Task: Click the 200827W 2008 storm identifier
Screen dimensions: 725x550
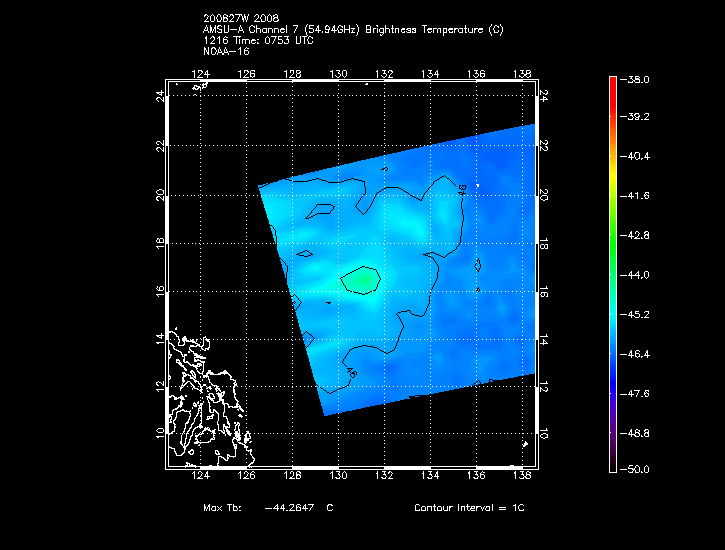Action: (237, 19)
